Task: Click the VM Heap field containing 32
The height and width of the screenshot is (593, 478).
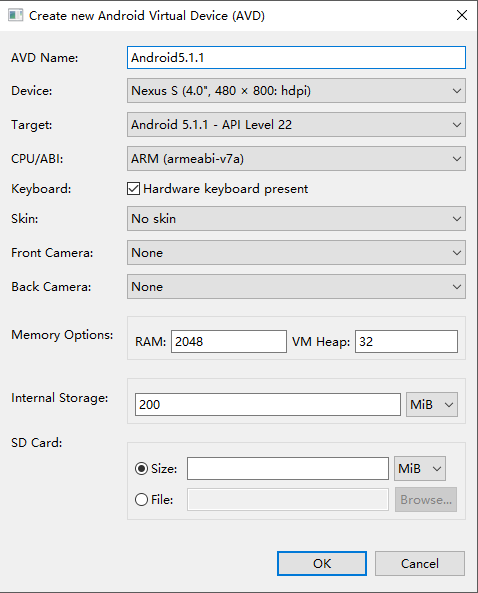Action: (x=406, y=342)
